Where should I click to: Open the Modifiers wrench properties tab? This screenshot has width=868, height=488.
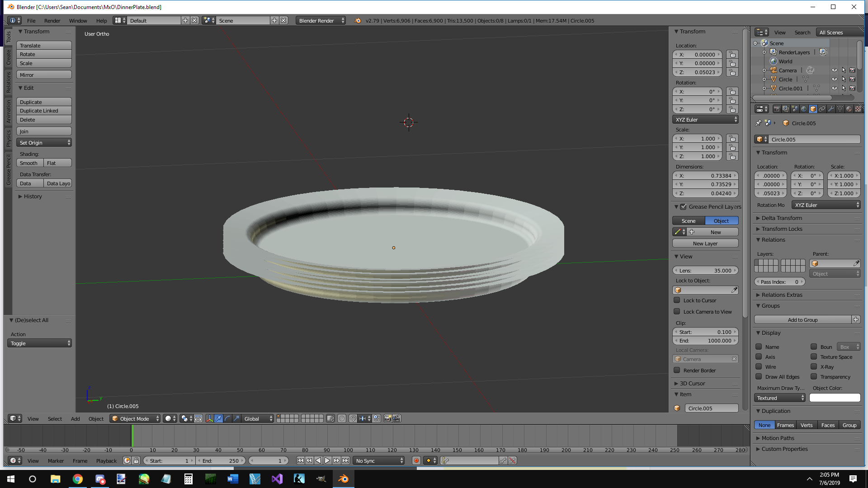(831, 109)
